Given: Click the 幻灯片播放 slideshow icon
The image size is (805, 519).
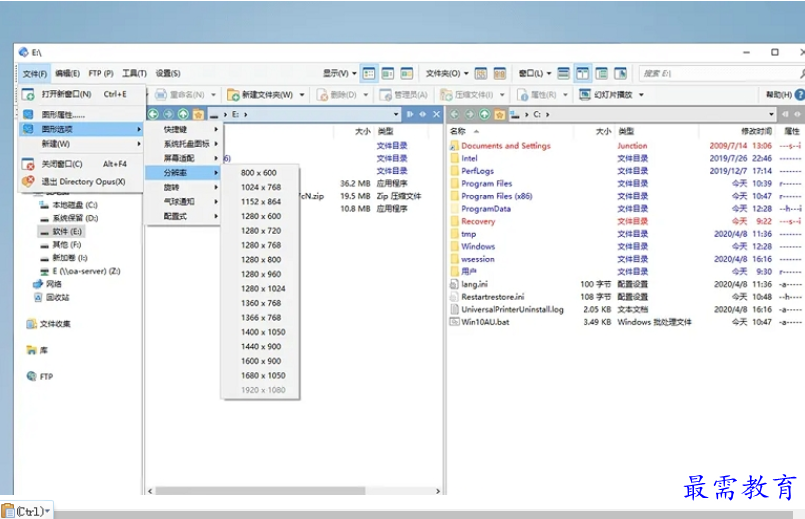Looking at the screenshot, I should tap(584, 94).
